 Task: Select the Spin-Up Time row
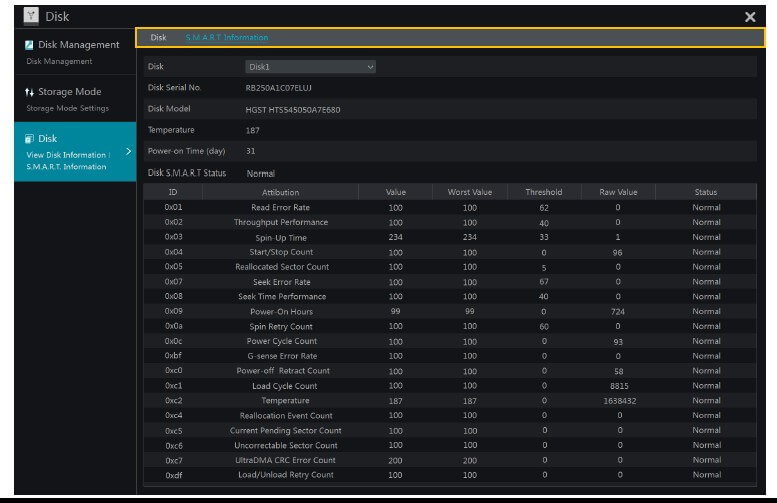tap(450, 237)
